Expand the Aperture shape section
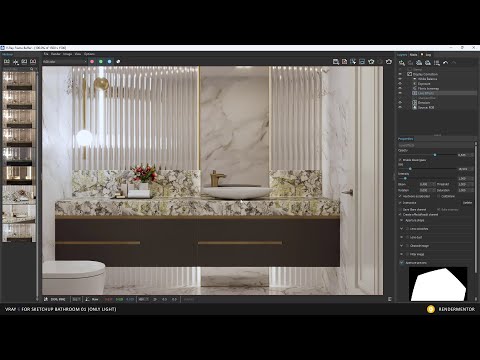This screenshot has height=360, width=480. click(401, 220)
